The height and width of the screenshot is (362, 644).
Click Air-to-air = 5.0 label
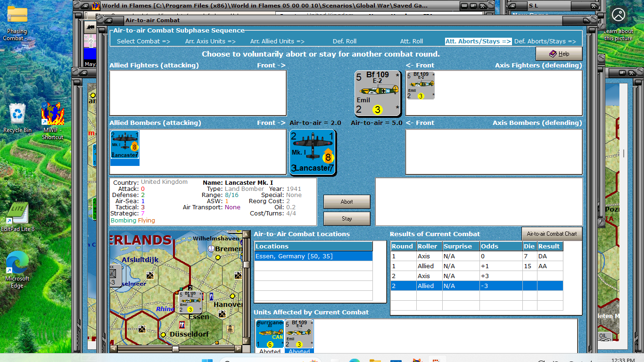click(x=377, y=123)
